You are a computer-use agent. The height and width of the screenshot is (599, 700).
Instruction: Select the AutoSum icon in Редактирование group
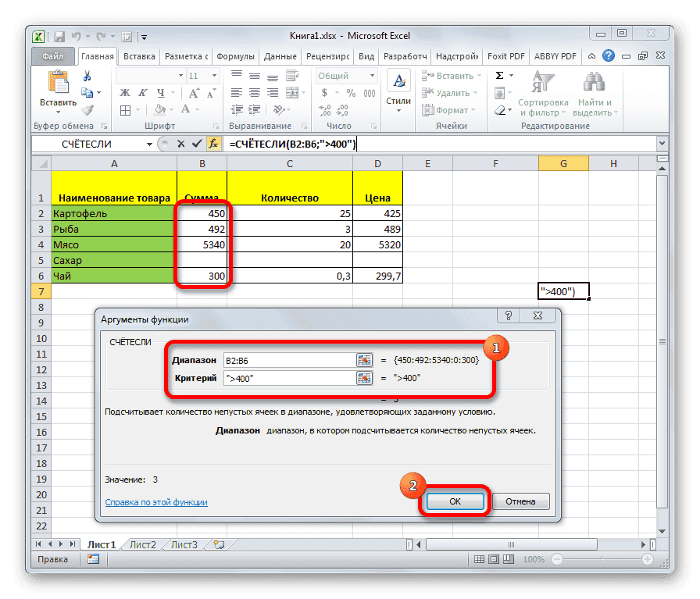(x=499, y=75)
